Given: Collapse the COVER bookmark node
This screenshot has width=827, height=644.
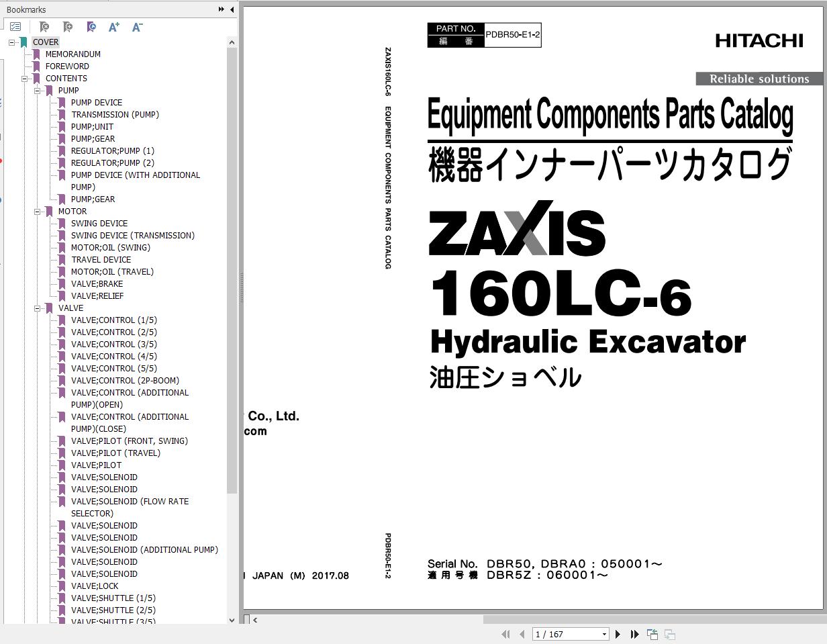Looking at the screenshot, I should [12, 42].
